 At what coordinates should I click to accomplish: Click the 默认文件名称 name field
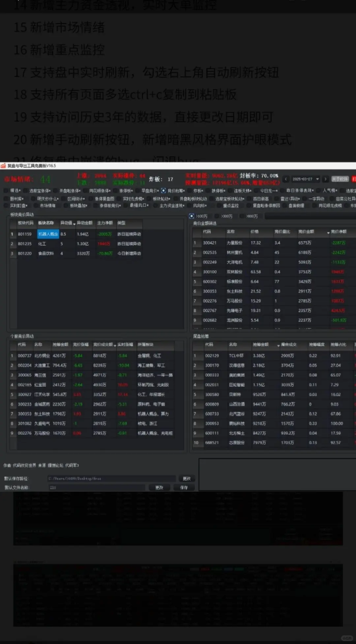click(x=97, y=487)
